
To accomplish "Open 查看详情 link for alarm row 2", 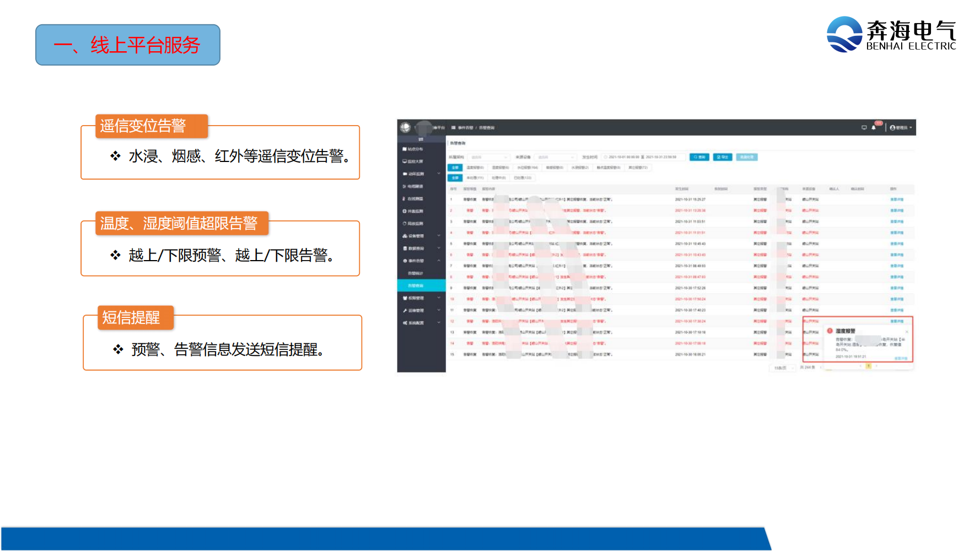I will pos(897,210).
